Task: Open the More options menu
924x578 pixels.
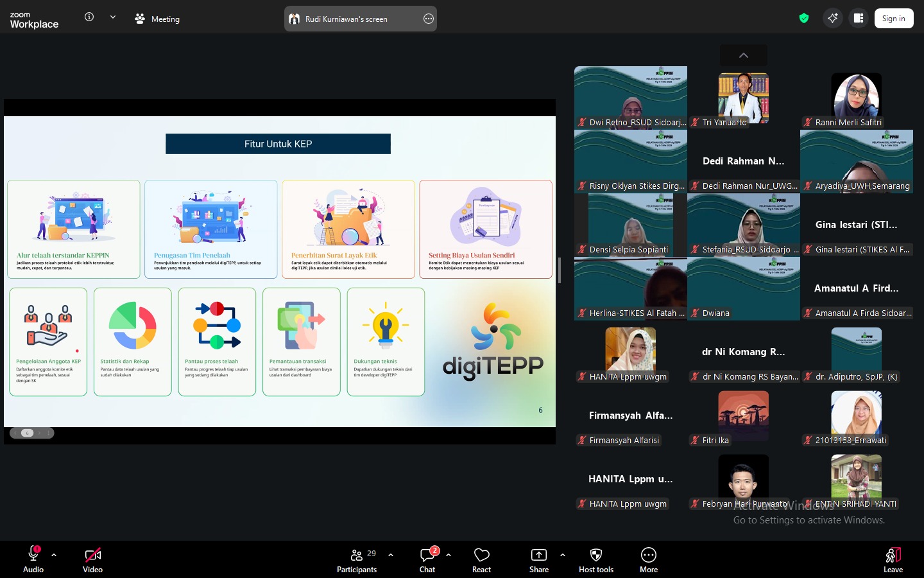Action: pos(649,560)
